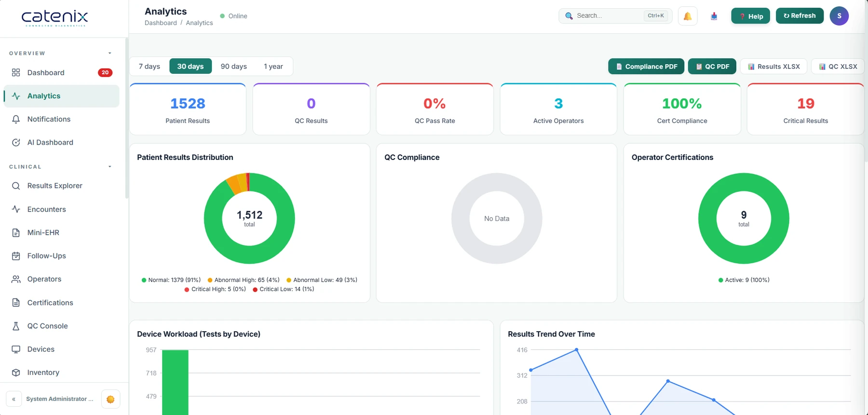
Task: Open the QC Console page
Action: [61, 326]
